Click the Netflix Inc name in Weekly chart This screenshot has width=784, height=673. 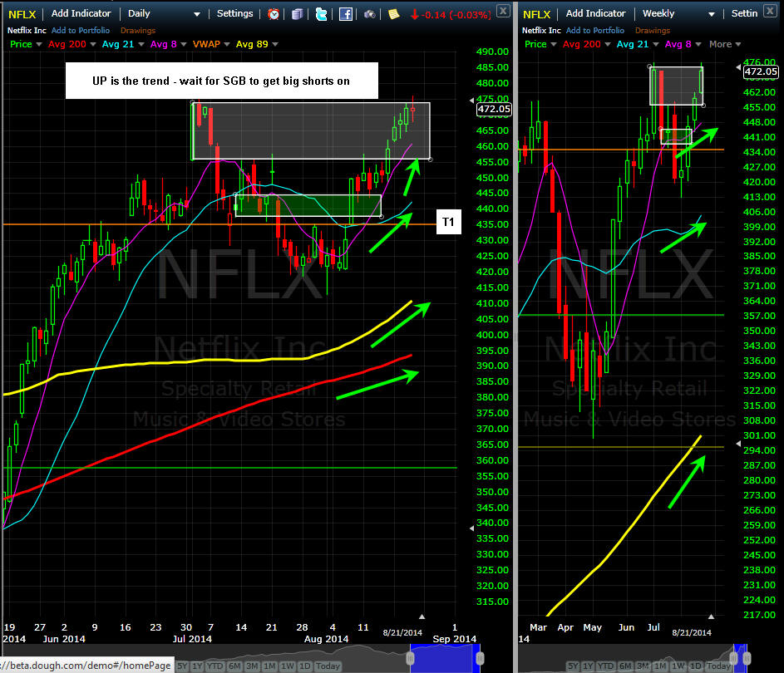coord(541,31)
